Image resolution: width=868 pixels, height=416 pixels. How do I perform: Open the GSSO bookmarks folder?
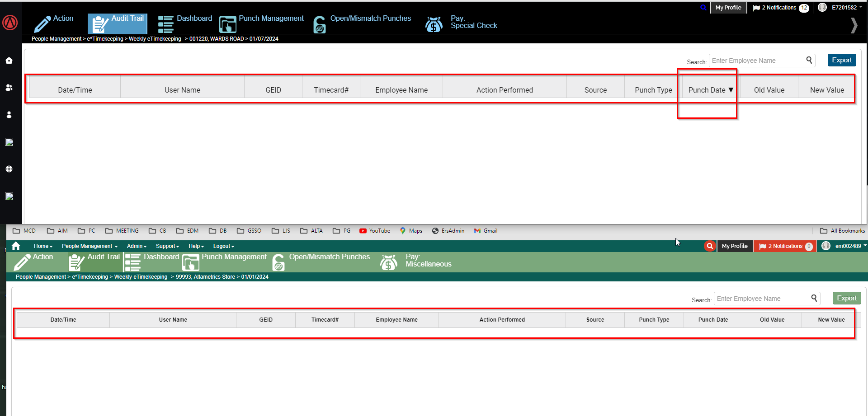point(249,231)
